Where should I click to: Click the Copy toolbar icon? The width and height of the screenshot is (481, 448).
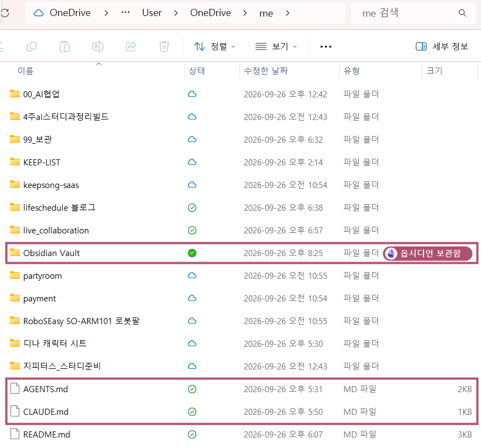coord(32,46)
